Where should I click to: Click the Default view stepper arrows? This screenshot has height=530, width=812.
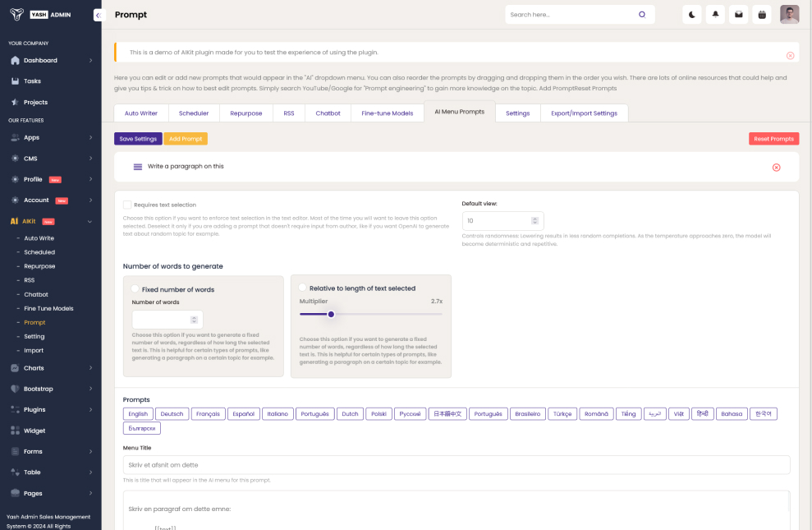tap(535, 221)
